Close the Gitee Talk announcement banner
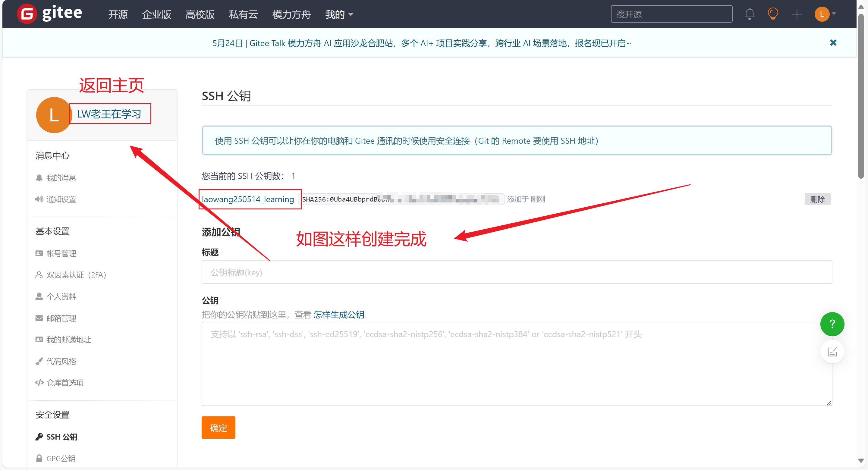868x470 pixels. (x=833, y=43)
